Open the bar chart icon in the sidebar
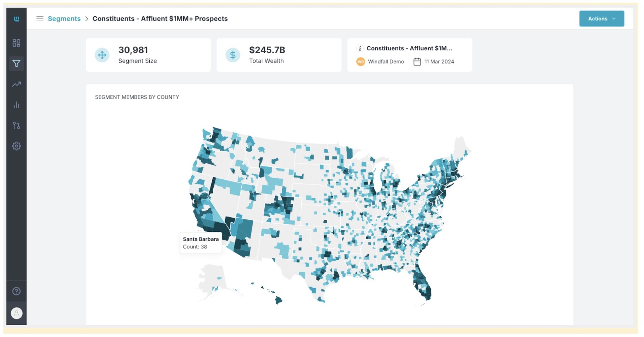 tap(16, 105)
